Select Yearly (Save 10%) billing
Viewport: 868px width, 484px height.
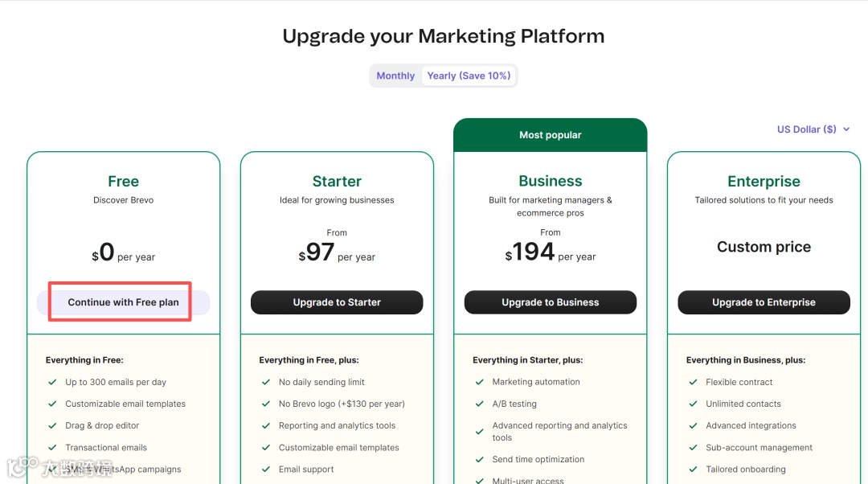point(469,76)
